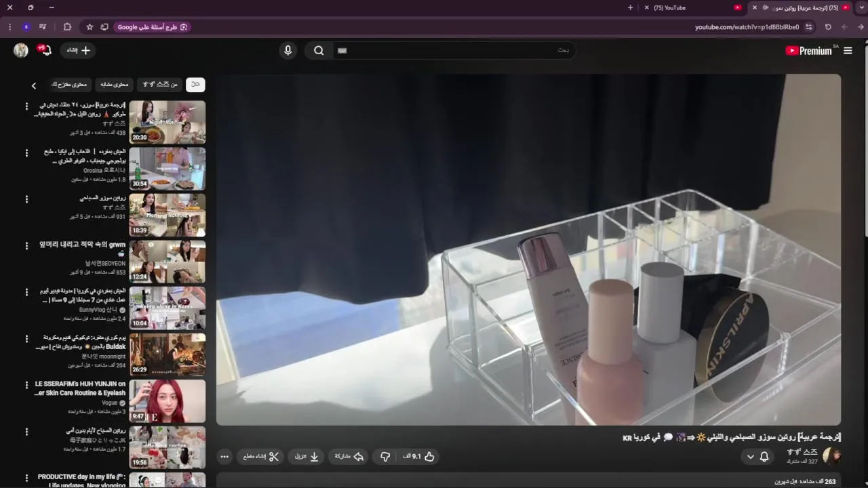Click the search magnifier button
This screenshot has height=488, width=868.
(x=319, y=50)
